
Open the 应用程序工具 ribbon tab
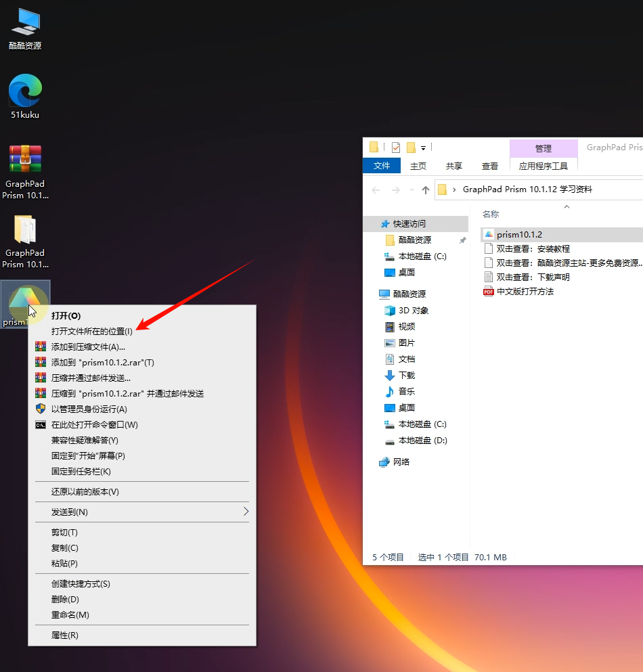pyautogui.click(x=544, y=166)
